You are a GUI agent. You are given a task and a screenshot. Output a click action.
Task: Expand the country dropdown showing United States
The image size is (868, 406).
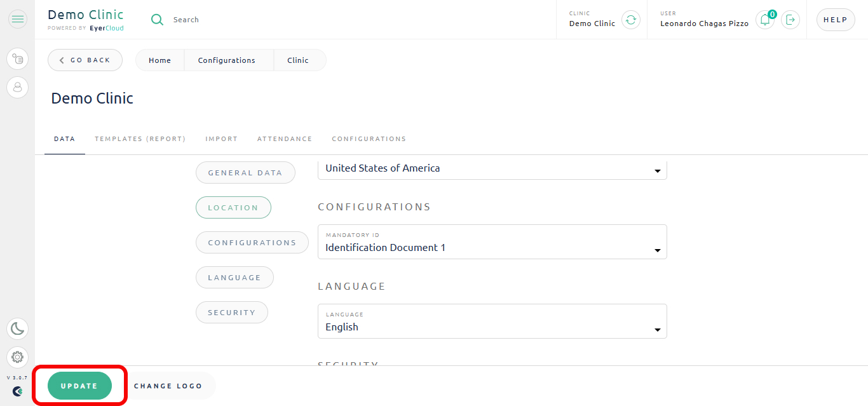[492, 169]
